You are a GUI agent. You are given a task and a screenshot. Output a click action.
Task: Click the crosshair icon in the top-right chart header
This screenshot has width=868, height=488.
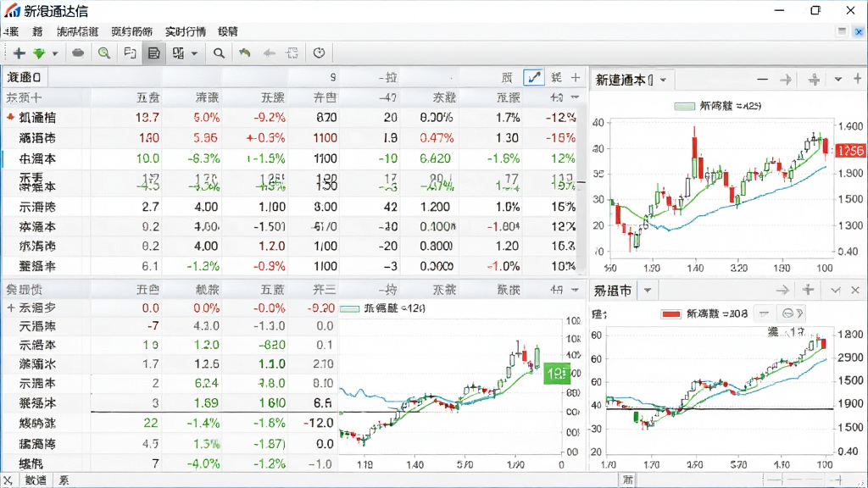814,80
